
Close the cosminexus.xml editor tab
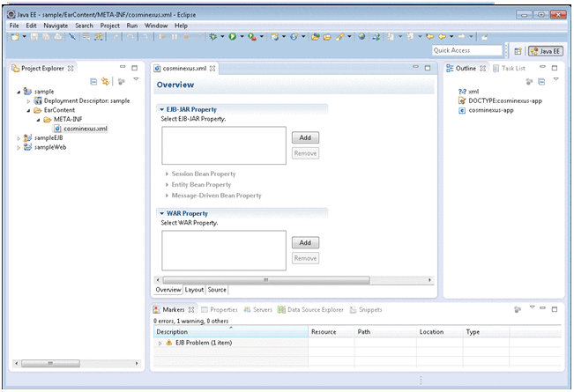pos(212,69)
